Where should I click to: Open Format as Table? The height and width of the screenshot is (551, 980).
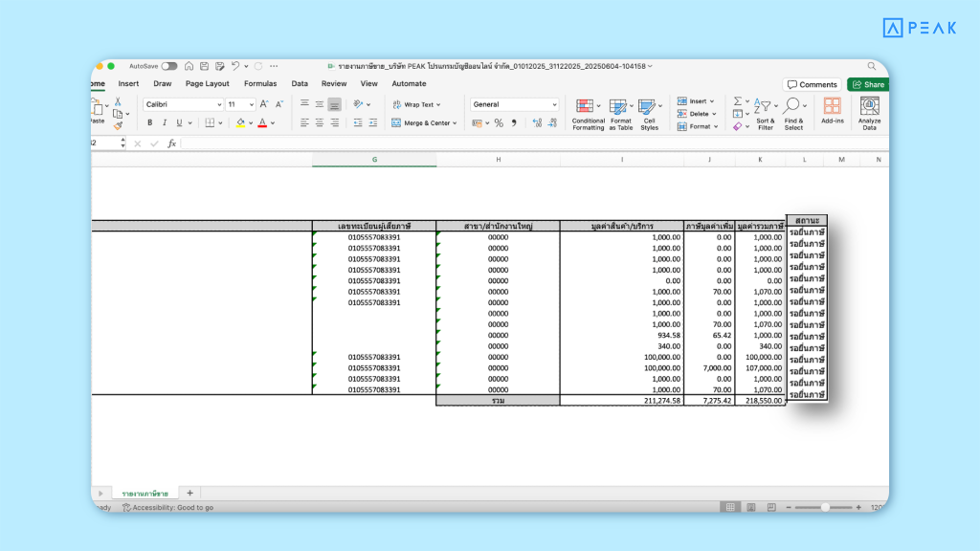pos(620,115)
